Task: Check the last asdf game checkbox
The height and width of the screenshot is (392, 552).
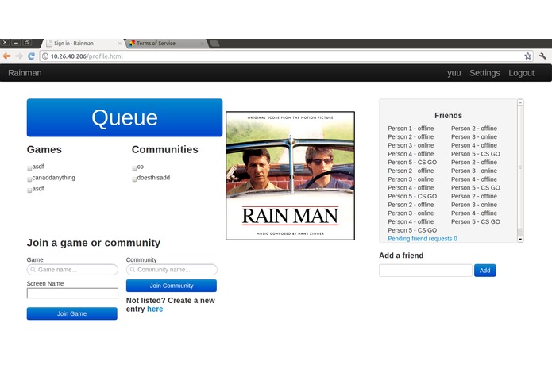Action: point(29,190)
